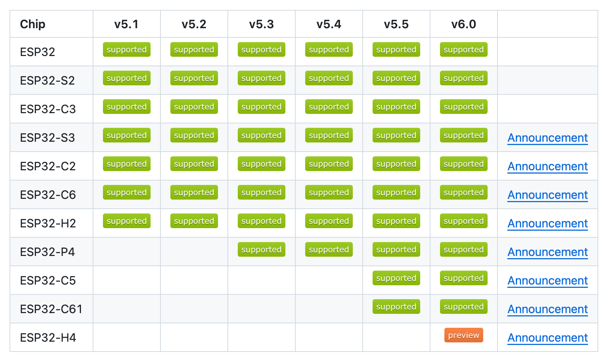Click the ESP32-H2 v5.1 supported badge
614x364 pixels.
click(x=127, y=221)
